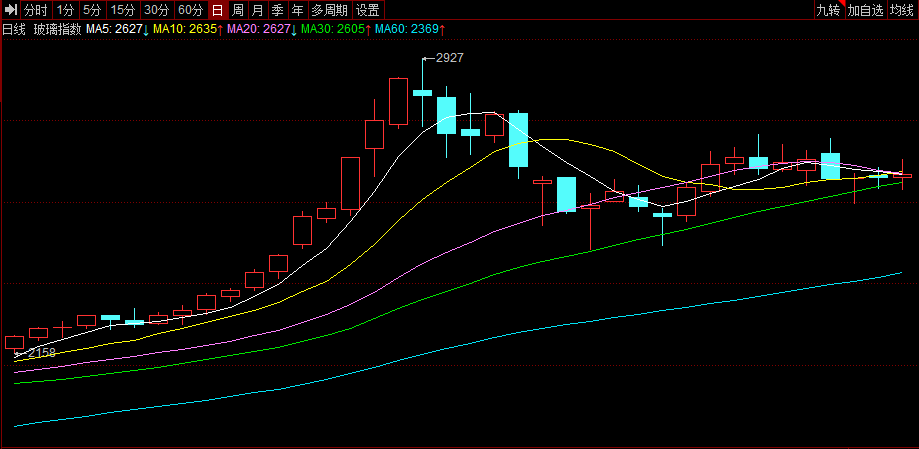Switch to the 周 weekly tab

point(237,10)
